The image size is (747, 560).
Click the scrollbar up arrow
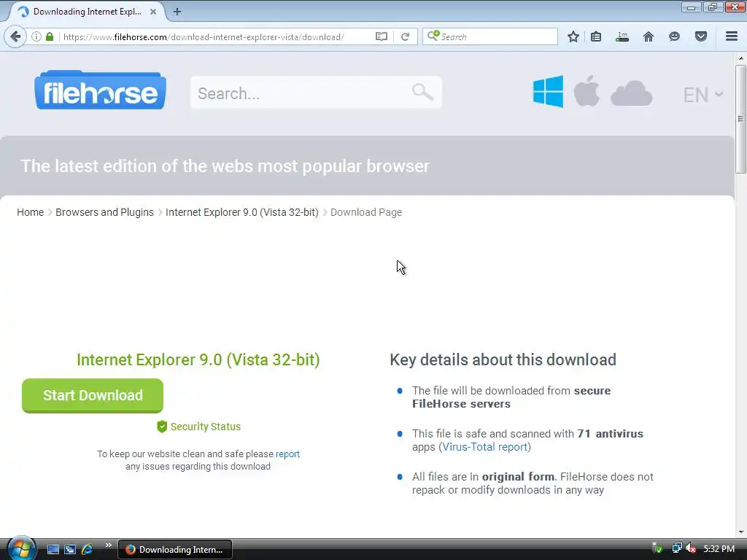point(740,58)
